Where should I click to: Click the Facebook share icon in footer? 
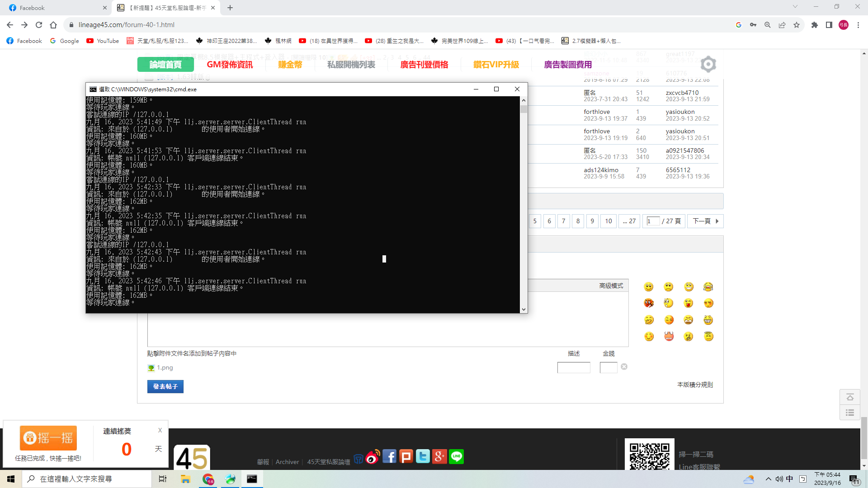pos(389,456)
